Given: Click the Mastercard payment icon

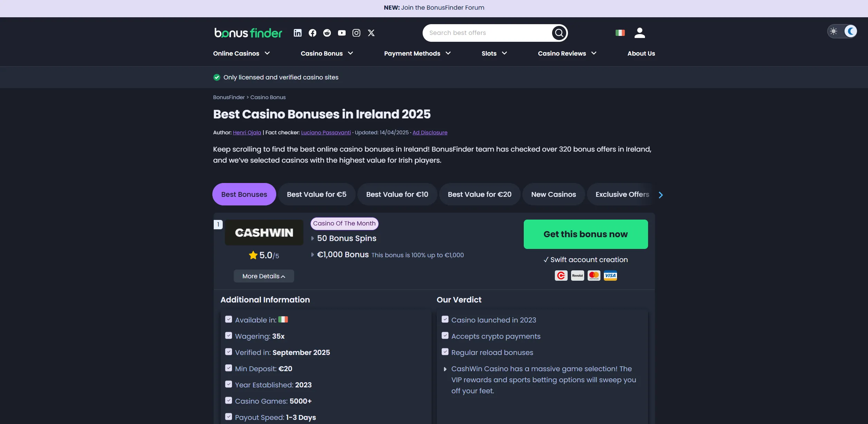Looking at the screenshot, I should [594, 276].
